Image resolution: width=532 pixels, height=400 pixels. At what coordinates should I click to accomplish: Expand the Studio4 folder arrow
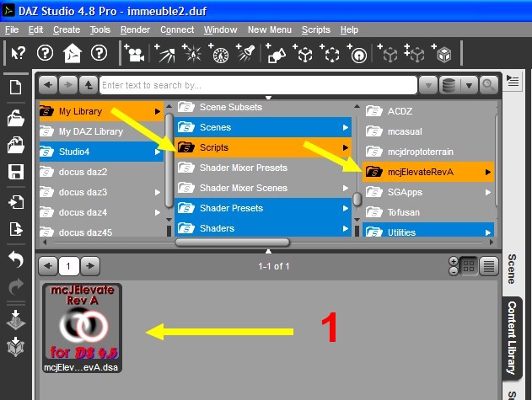pos(157,152)
